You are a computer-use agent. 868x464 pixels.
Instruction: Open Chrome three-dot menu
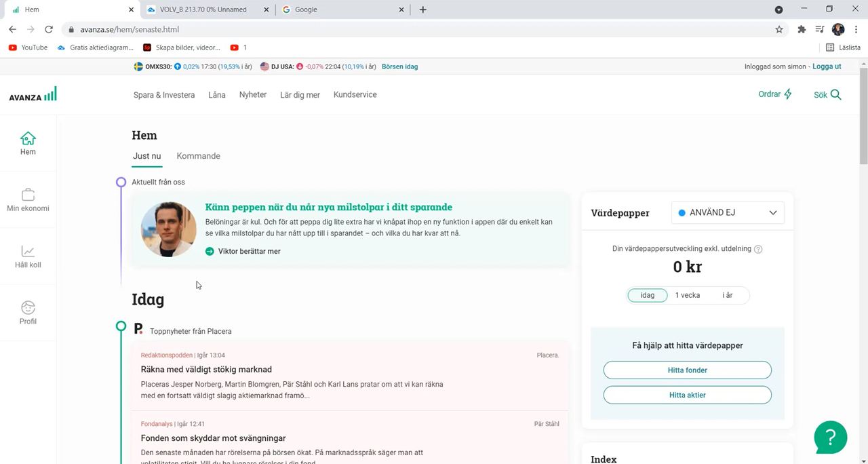[857, 29]
